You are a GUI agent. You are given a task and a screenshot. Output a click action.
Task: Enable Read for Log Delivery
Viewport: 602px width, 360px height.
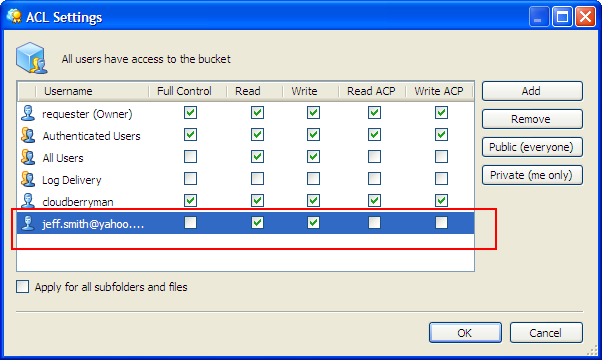pyautogui.click(x=257, y=178)
